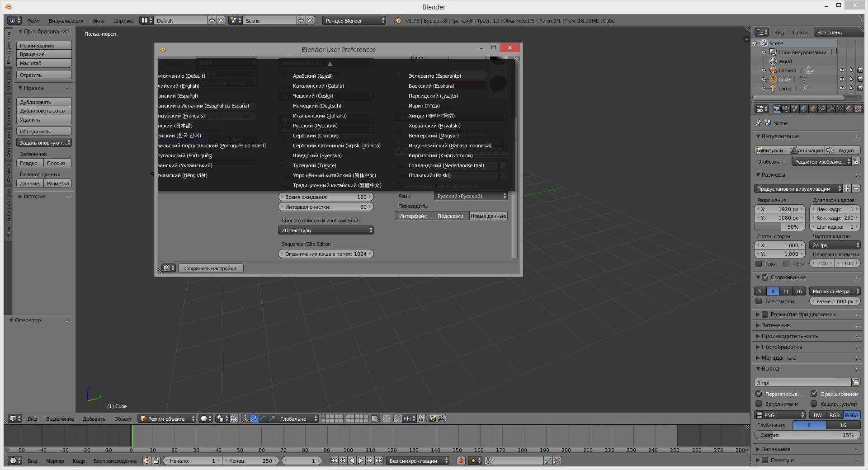This screenshot has width=868, height=470.
Task: Collapse the Scene tree node
Action: (x=755, y=43)
